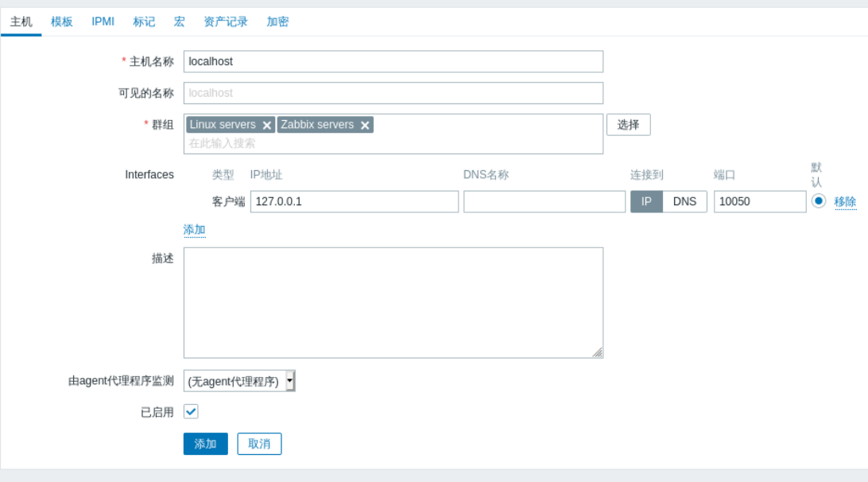Viewport: 868px width, 482px height.
Task: Select the default interface radio button
Action: 818,201
